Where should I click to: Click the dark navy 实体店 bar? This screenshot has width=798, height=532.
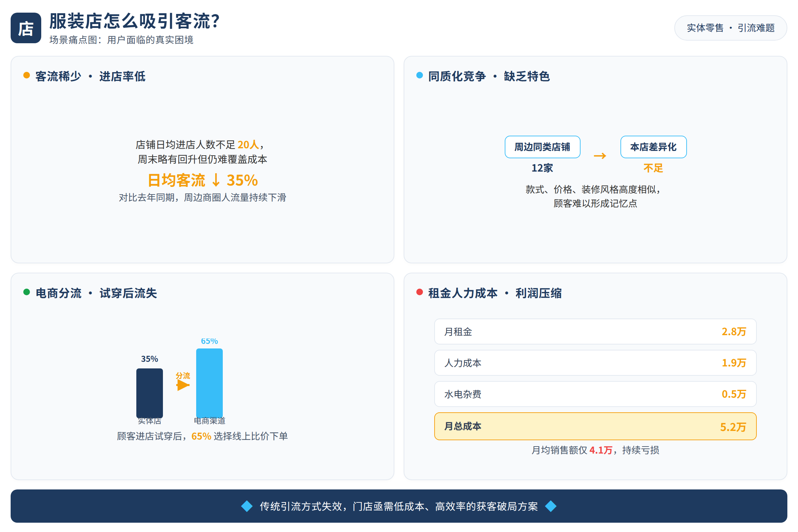click(x=149, y=393)
